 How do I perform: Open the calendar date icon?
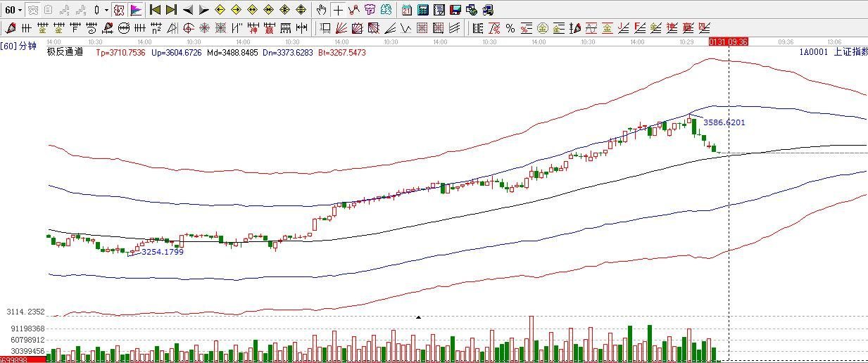407,10
